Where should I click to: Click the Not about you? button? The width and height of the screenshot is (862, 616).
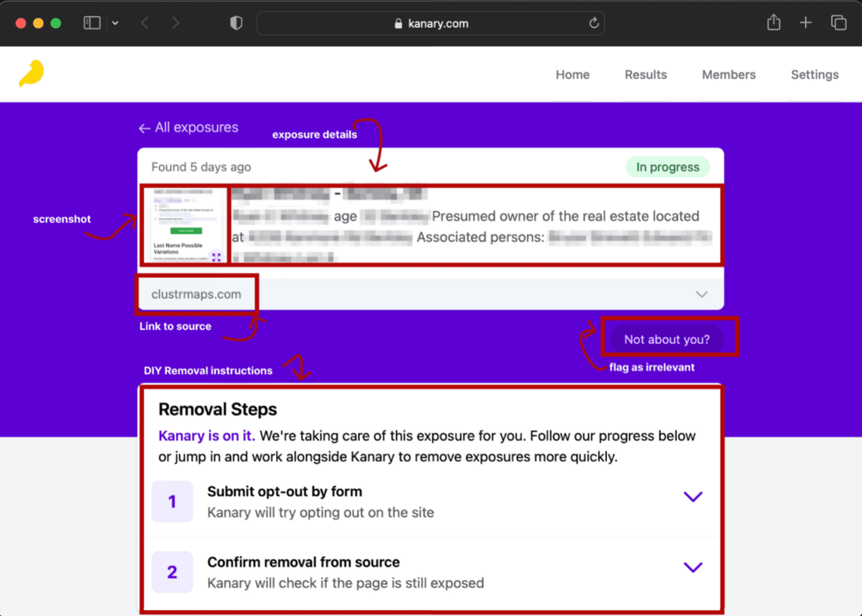(667, 339)
